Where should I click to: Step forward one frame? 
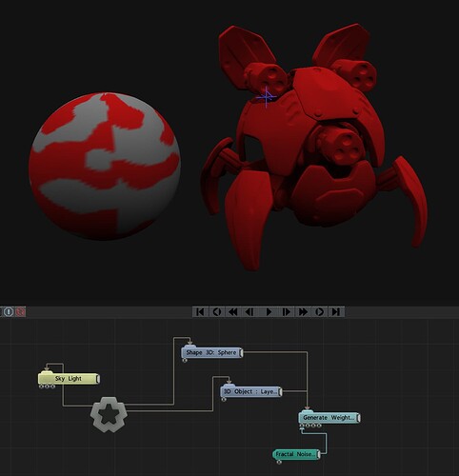click(287, 312)
